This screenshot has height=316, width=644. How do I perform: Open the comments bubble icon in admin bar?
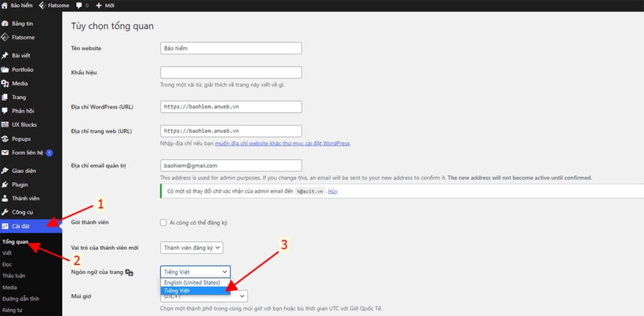point(79,6)
